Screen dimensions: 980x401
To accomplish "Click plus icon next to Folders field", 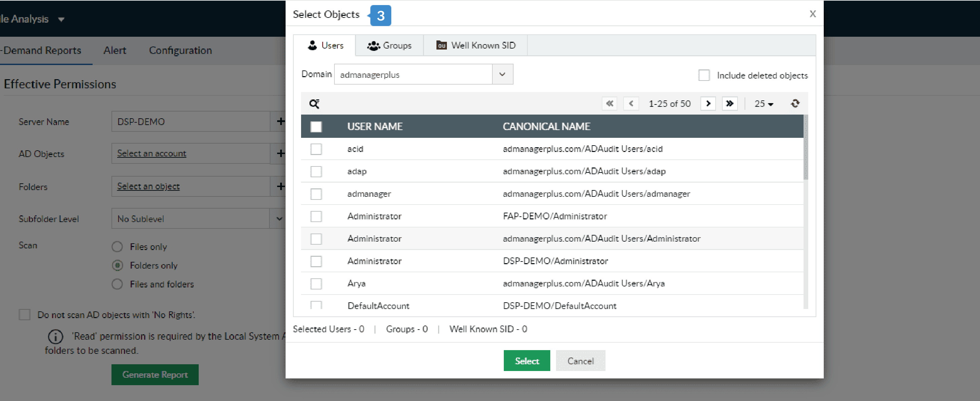I will click(281, 186).
